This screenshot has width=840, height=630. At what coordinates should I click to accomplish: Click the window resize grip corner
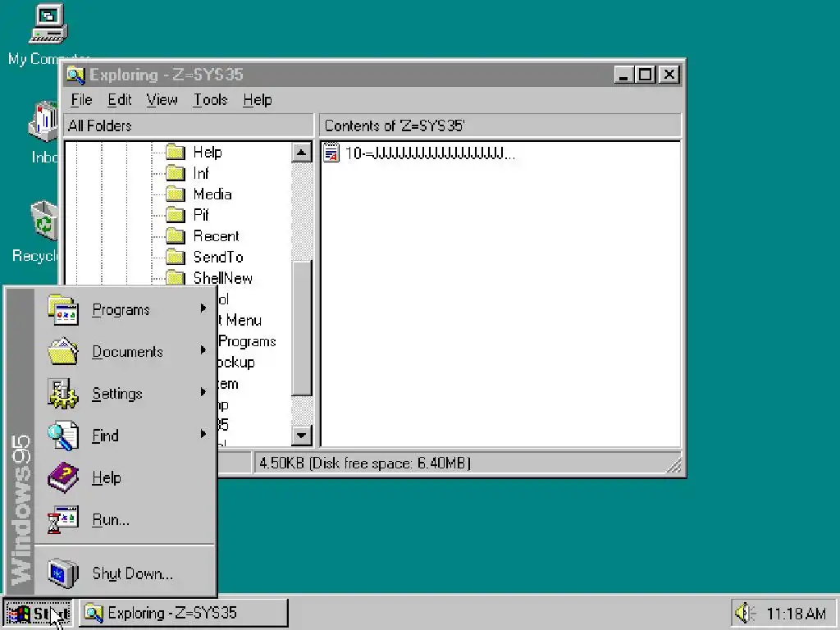(x=674, y=465)
